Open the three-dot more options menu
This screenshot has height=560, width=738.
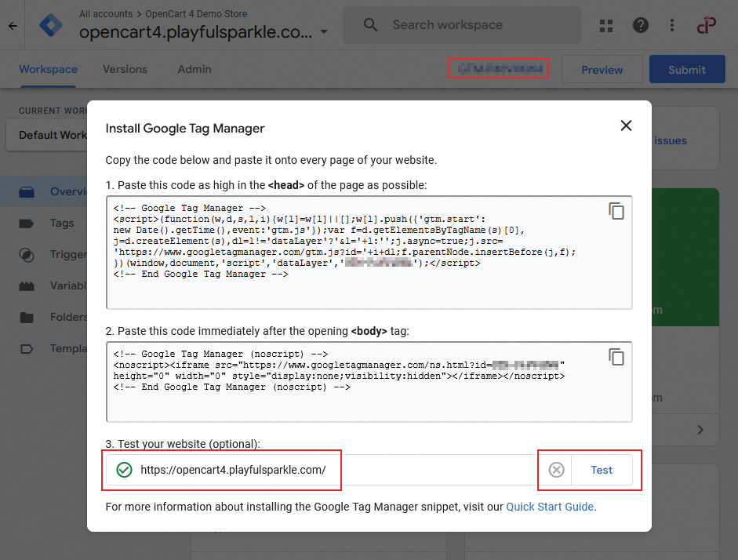[672, 25]
